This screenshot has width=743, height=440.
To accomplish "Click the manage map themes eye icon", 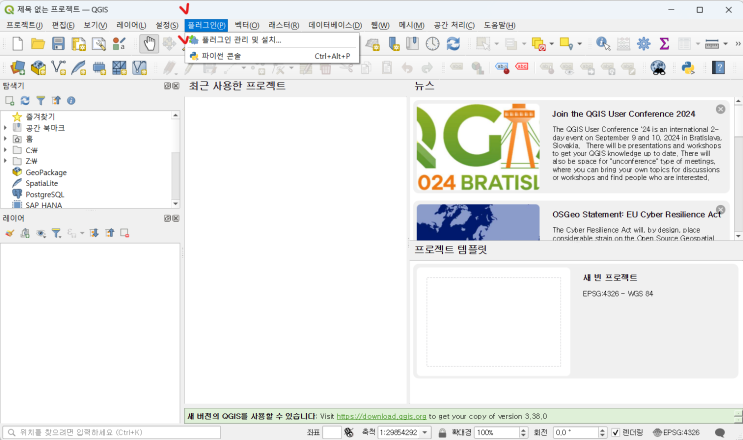I will [41, 233].
